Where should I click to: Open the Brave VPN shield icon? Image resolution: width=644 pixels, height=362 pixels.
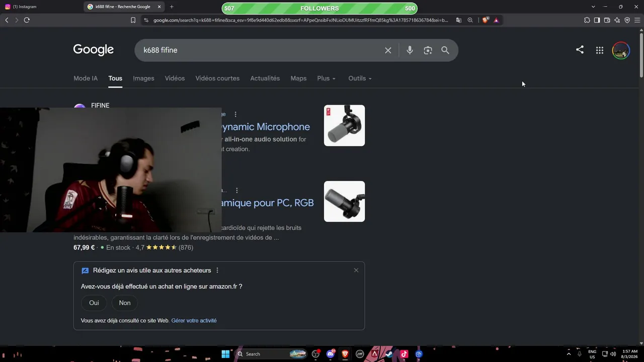[x=627, y=20]
